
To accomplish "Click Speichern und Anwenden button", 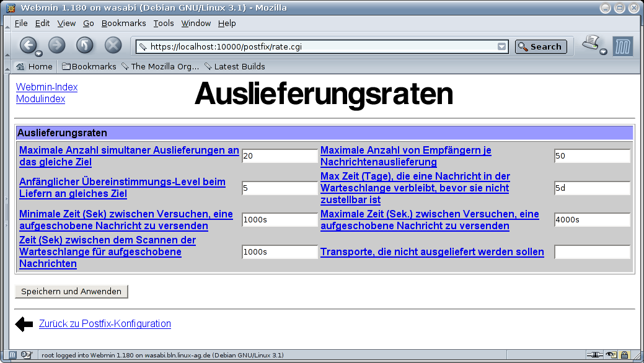I will (x=71, y=292).
